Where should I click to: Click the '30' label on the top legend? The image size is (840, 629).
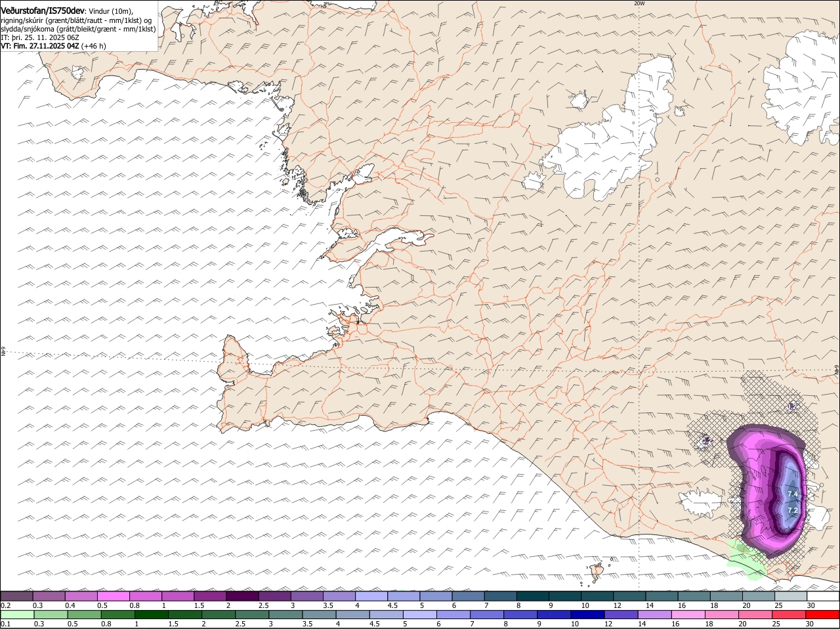811,605
